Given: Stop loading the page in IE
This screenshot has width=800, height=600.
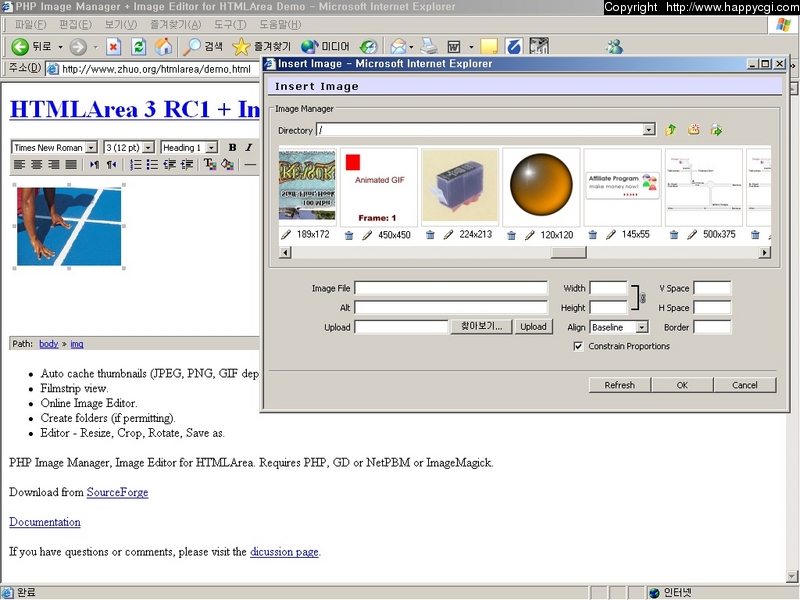Looking at the screenshot, I should coord(113,47).
